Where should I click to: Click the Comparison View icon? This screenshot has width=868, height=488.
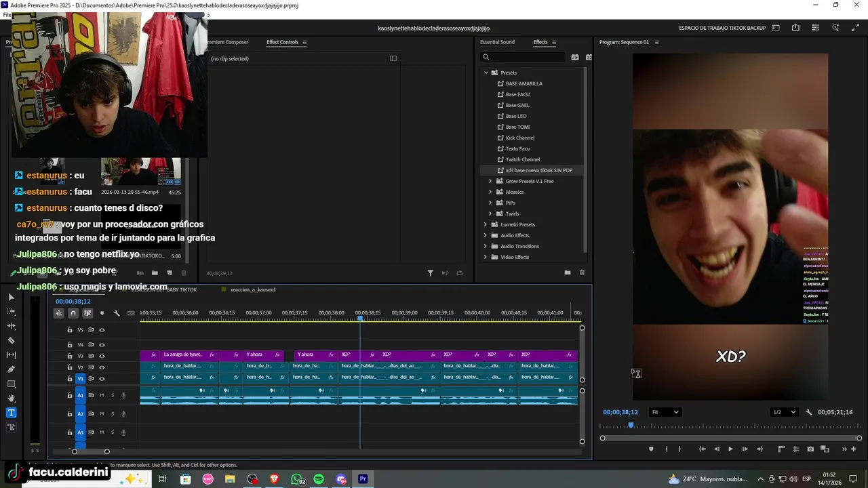pyautogui.click(x=825, y=449)
